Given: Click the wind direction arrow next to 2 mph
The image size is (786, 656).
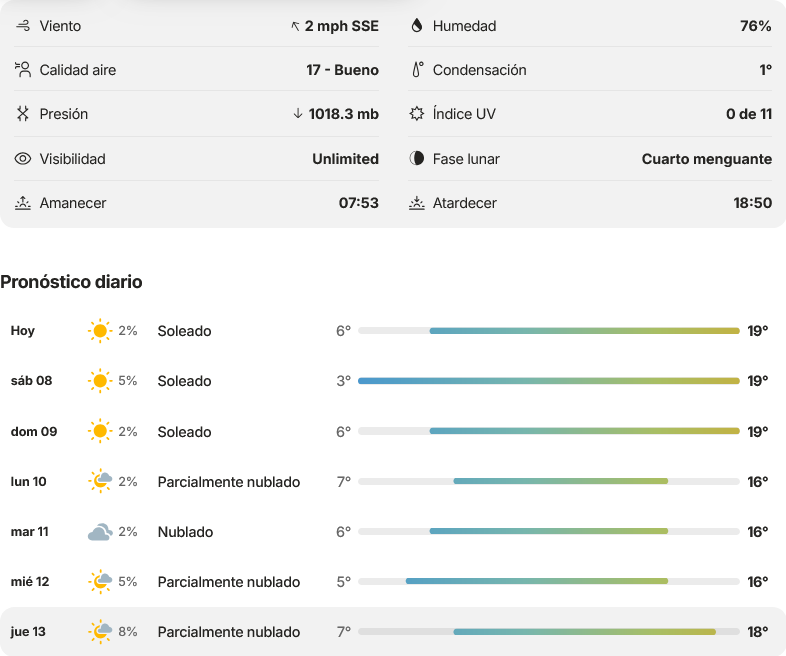Looking at the screenshot, I should 295,26.
